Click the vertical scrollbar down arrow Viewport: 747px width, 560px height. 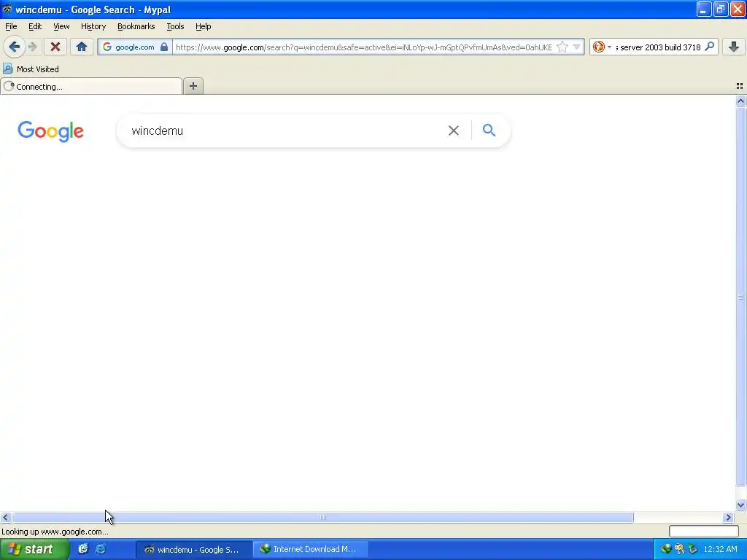coord(740,505)
